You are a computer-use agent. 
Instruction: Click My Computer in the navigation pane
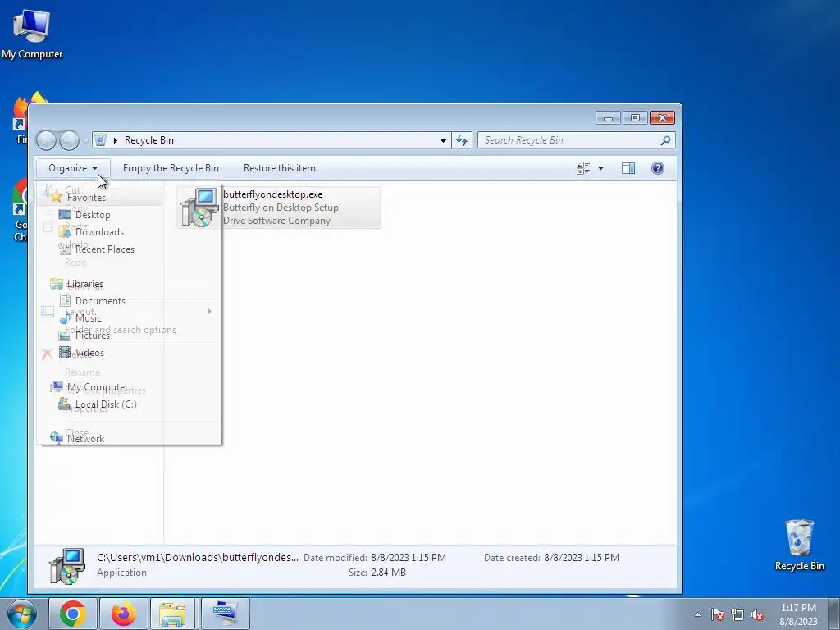[98, 387]
